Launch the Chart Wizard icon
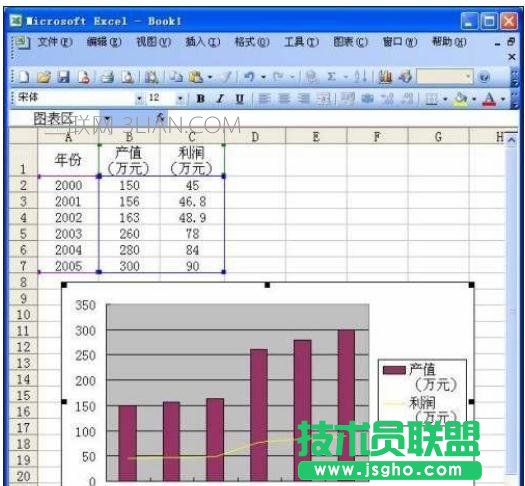525x486 pixels. 385,77
